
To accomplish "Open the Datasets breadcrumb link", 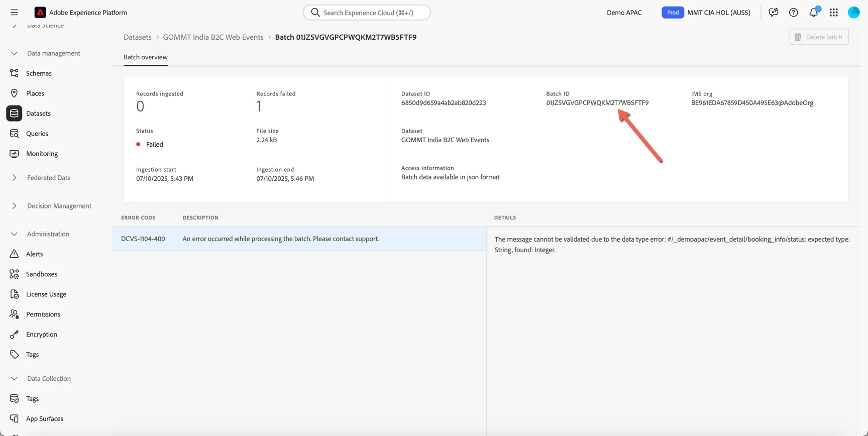I will point(138,37).
